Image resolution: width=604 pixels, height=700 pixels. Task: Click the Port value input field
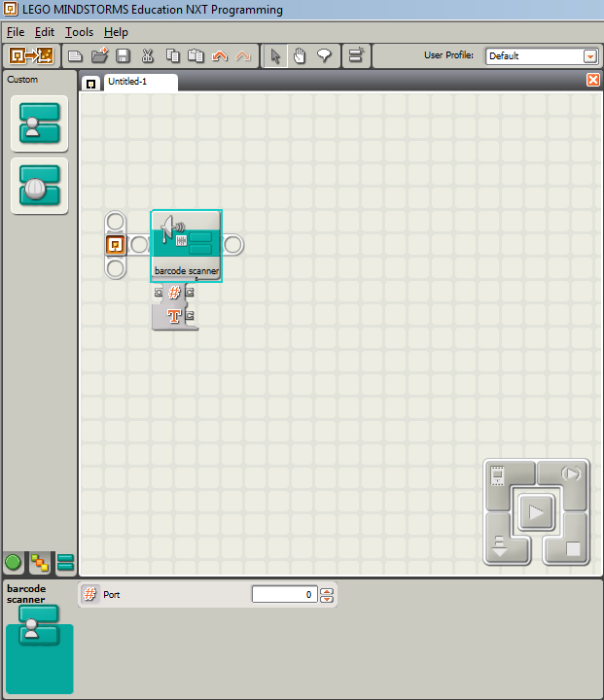(x=285, y=595)
